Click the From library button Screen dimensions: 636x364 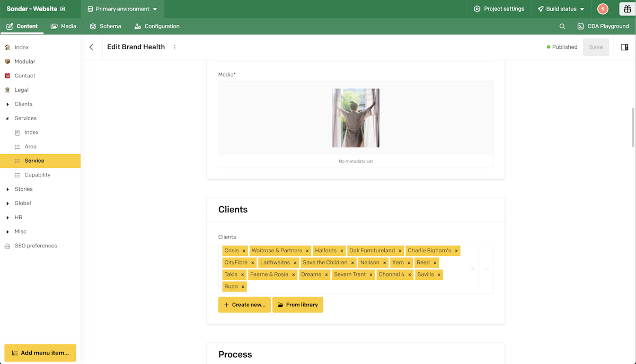(x=298, y=305)
